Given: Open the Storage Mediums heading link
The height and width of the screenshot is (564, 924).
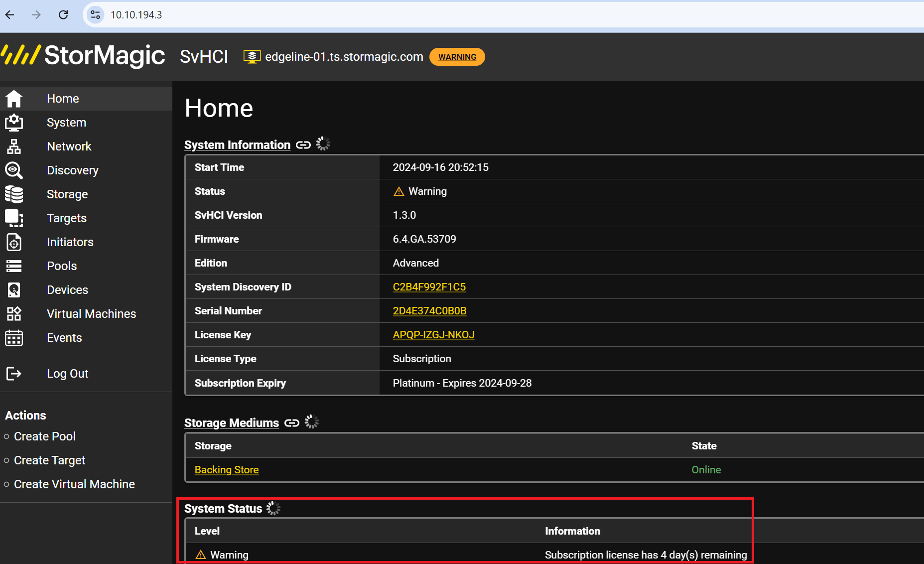Looking at the screenshot, I should (232, 423).
